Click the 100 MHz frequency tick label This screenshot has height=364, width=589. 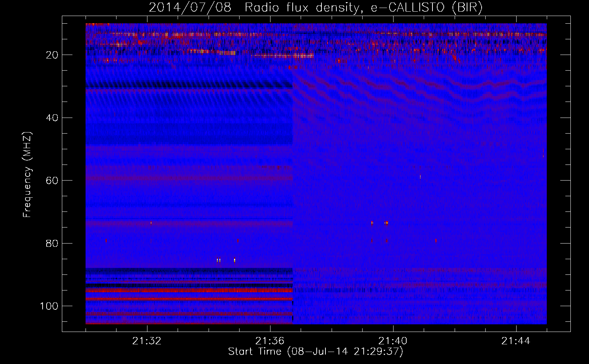49,306
